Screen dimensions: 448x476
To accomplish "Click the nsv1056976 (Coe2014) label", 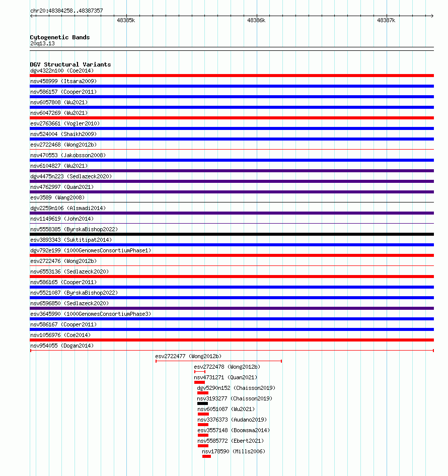I will pyautogui.click(x=60, y=335).
